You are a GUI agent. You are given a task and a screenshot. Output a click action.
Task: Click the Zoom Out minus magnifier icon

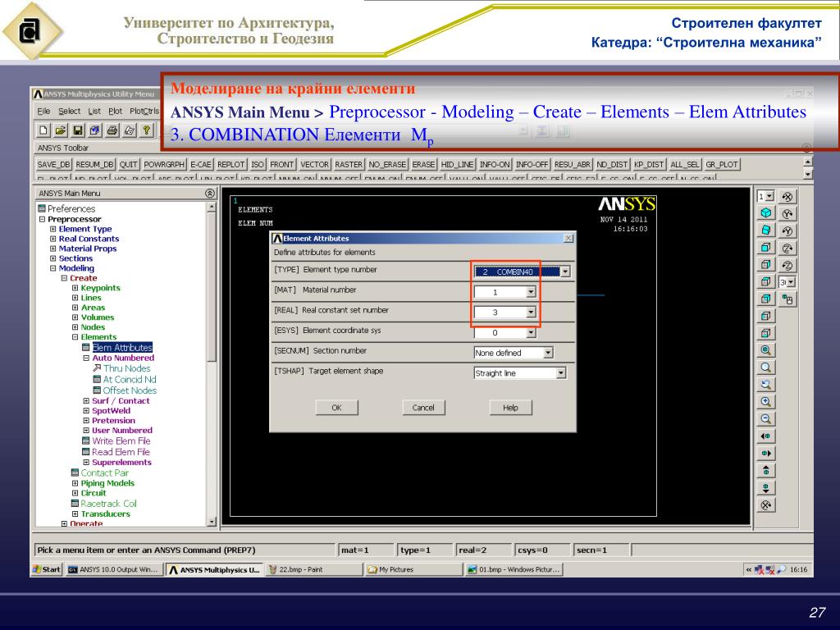click(x=766, y=419)
